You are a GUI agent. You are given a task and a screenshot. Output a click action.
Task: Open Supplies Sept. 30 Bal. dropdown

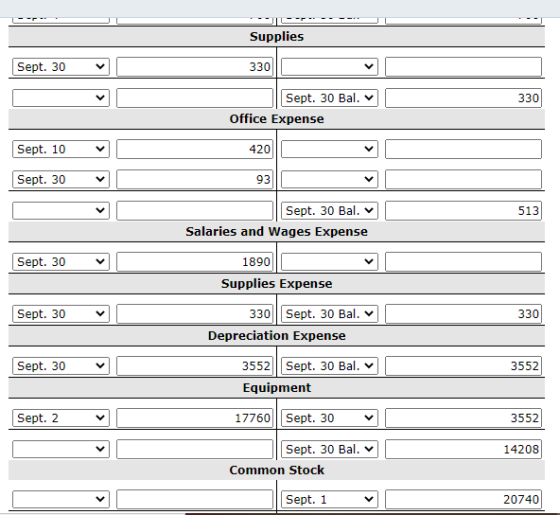pyautogui.click(x=329, y=98)
